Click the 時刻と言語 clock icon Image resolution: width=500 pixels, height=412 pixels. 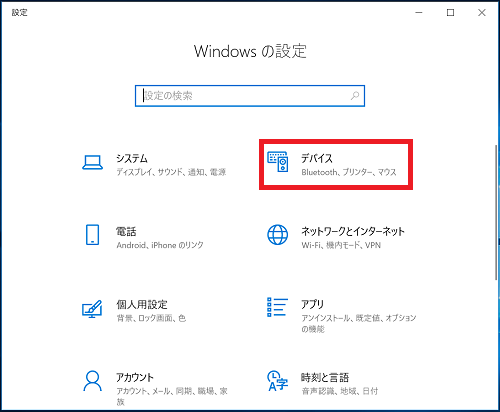tap(277, 380)
